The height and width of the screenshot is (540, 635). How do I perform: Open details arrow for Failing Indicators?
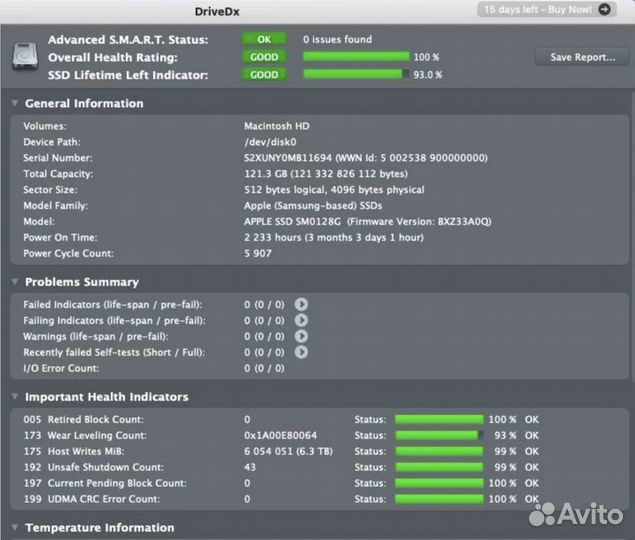click(x=301, y=320)
